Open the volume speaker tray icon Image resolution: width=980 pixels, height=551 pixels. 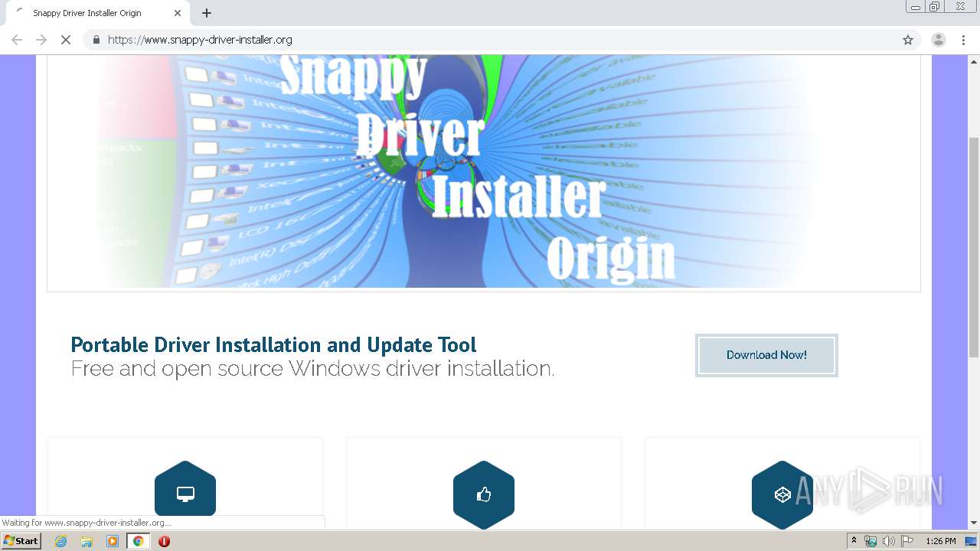888,541
